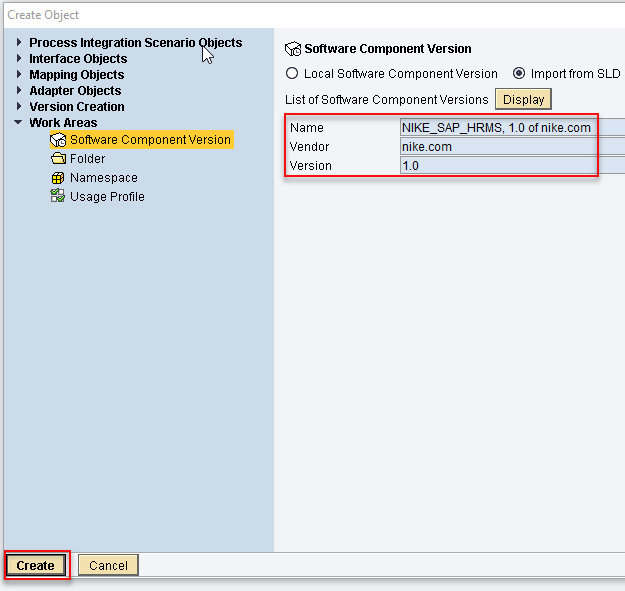
Task: Expand Process Integration Scenario Objects node
Action: tap(19, 42)
